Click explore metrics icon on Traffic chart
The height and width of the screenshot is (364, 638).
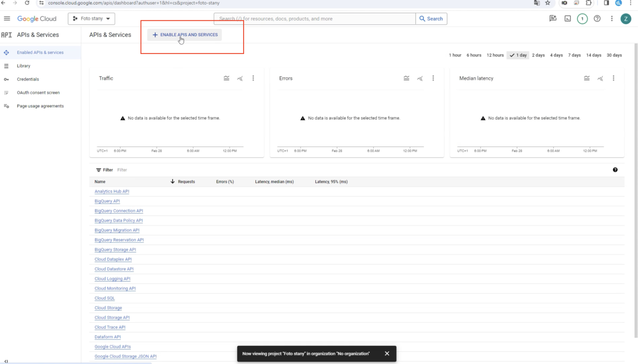click(x=240, y=78)
